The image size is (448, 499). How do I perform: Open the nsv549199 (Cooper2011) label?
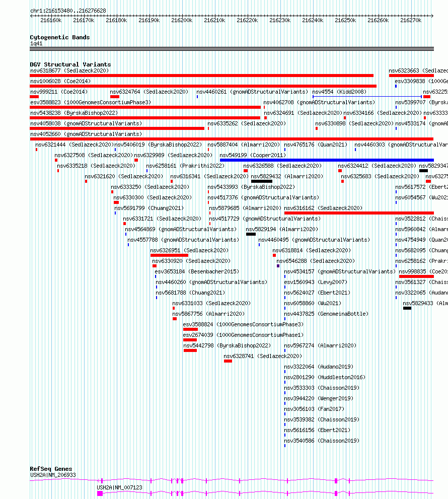pos(253,155)
